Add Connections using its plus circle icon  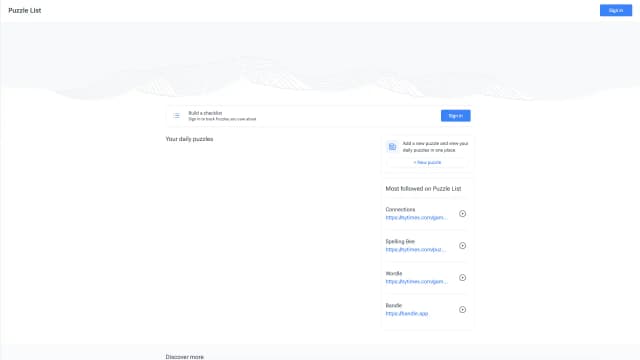pyautogui.click(x=462, y=213)
